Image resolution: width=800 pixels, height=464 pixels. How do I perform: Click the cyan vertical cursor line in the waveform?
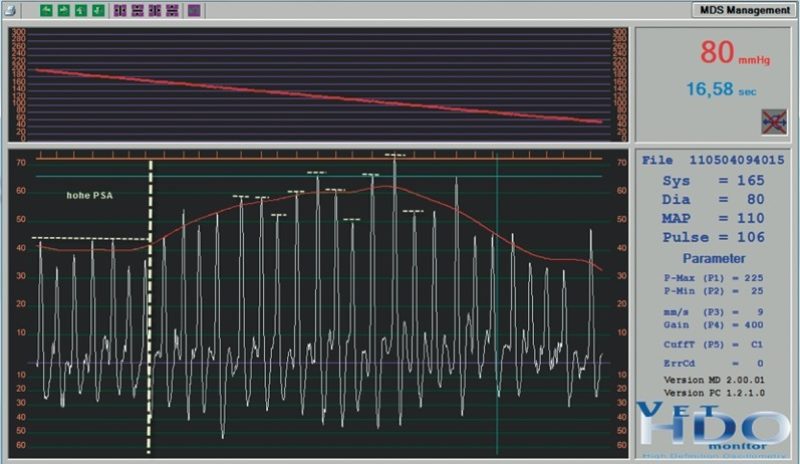[x=497, y=300]
